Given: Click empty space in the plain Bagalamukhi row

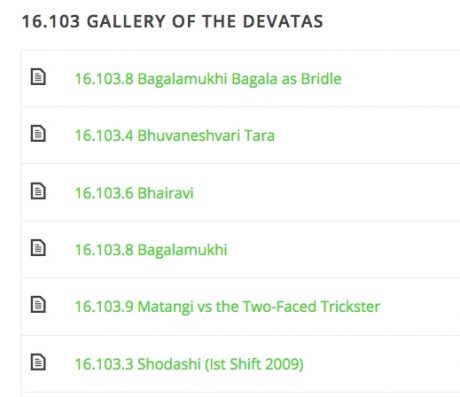Looking at the screenshot, I should [343, 250].
